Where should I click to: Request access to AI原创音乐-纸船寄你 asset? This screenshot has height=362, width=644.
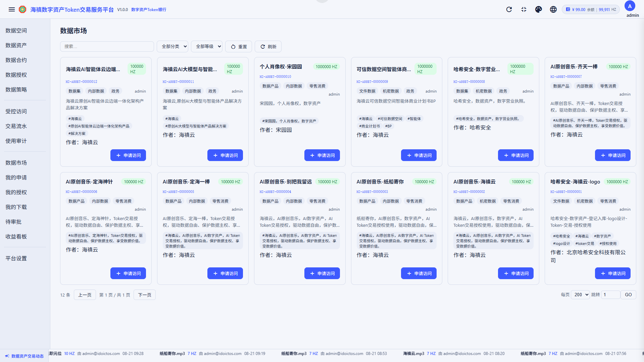tap(419, 273)
